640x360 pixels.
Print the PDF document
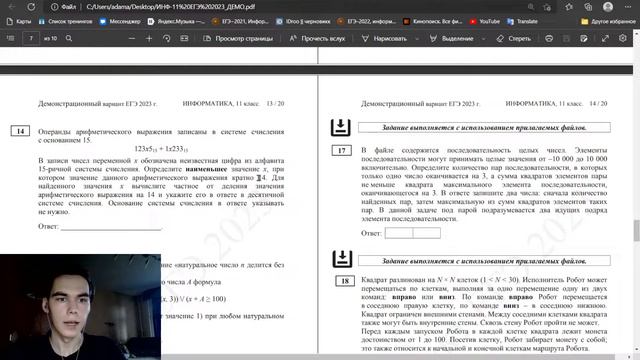(549, 38)
